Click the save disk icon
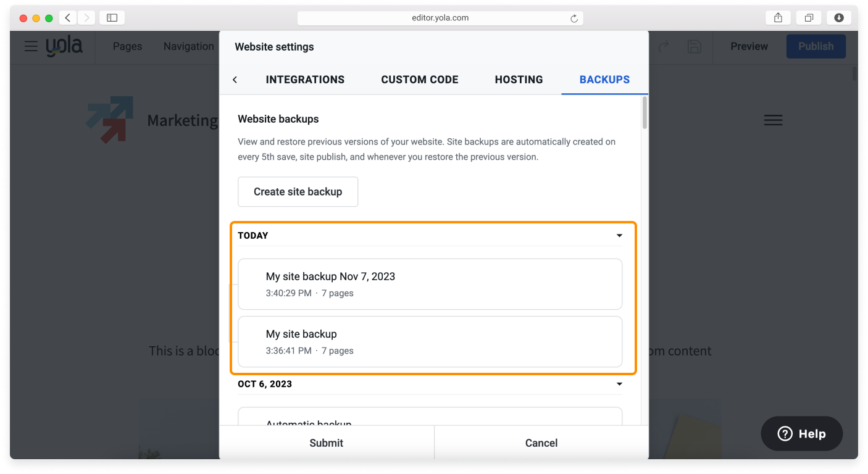The height and width of the screenshot is (474, 868). (x=695, y=46)
